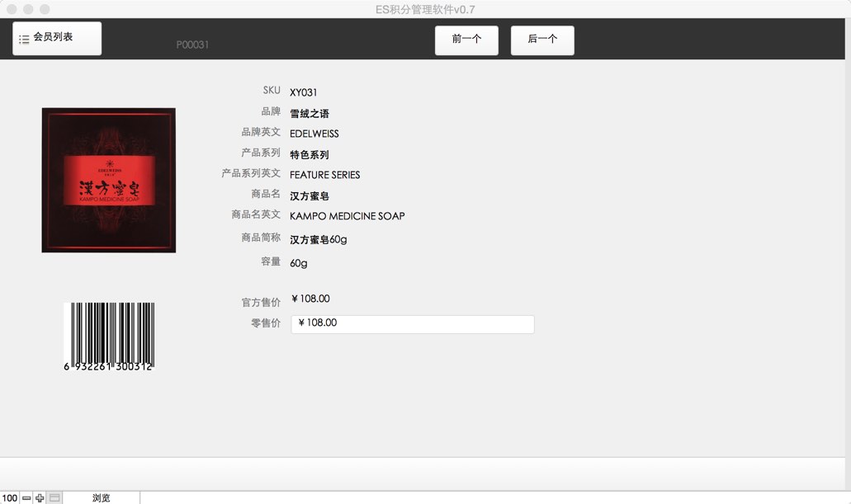This screenshot has width=851, height=504.
Task: Select the 特色系列 series text
Action: [310, 154]
